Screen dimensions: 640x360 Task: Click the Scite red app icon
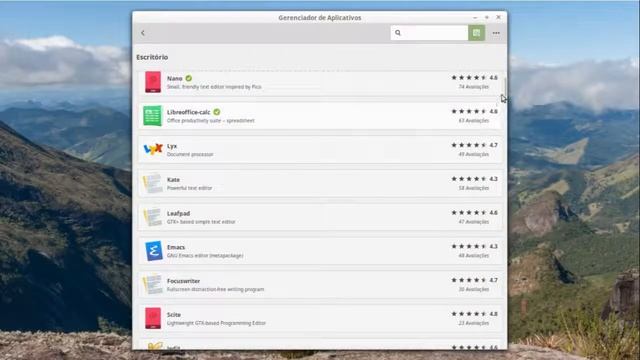point(153,318)
